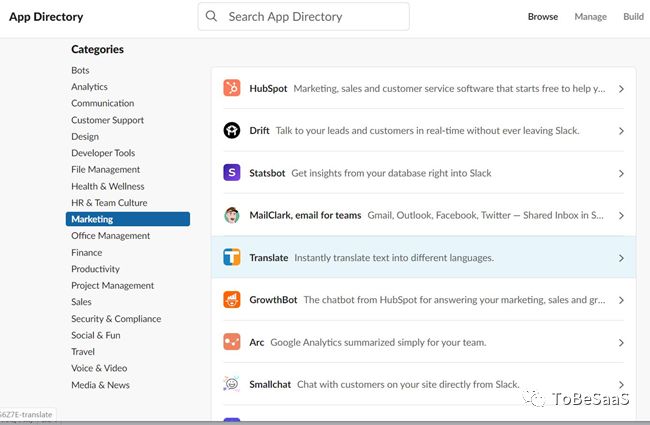Select the HR & Team Culture category
The width and height of the screenshot is (650, 425).
coord(109,203)
